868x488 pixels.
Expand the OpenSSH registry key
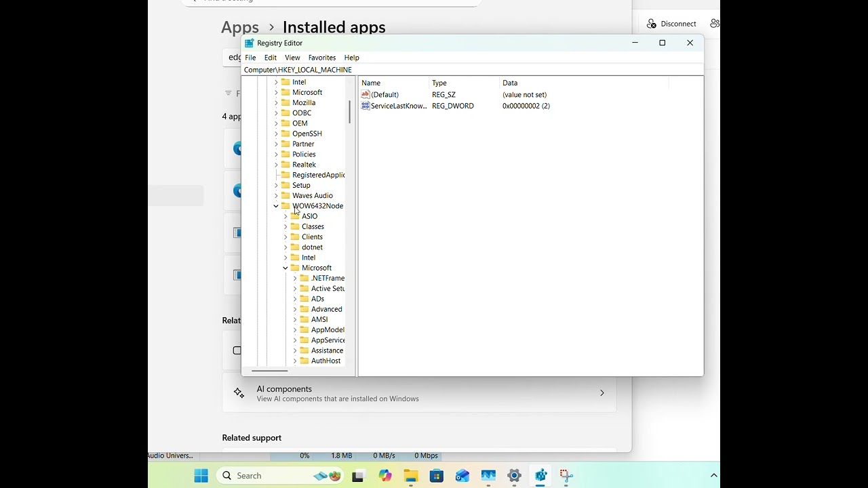tap(276, 134)
